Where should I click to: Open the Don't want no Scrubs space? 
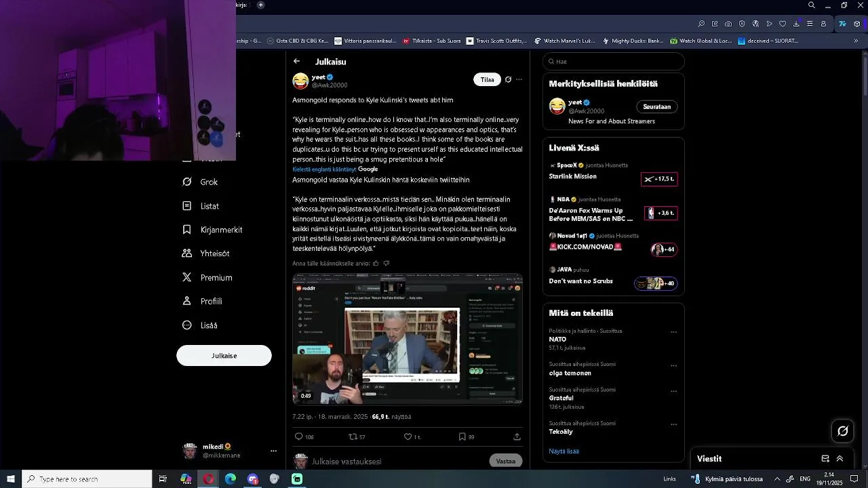tap(613, 278)
